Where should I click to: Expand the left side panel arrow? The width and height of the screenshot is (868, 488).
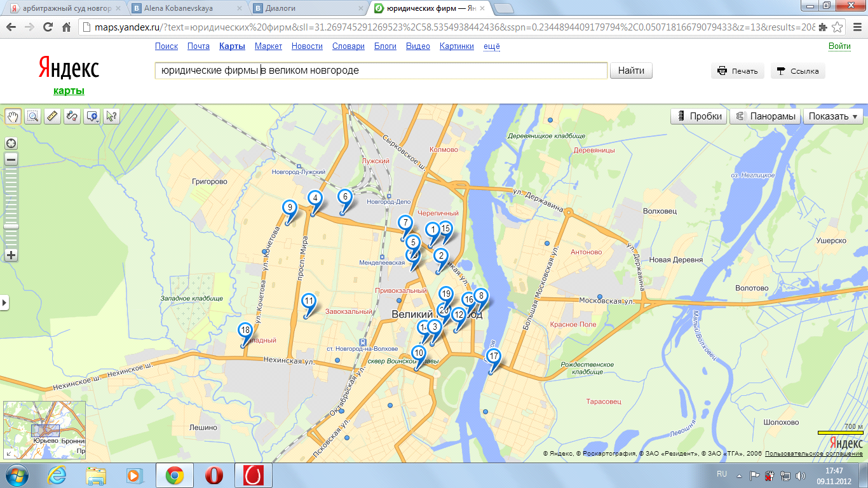(x=4, y=303)
